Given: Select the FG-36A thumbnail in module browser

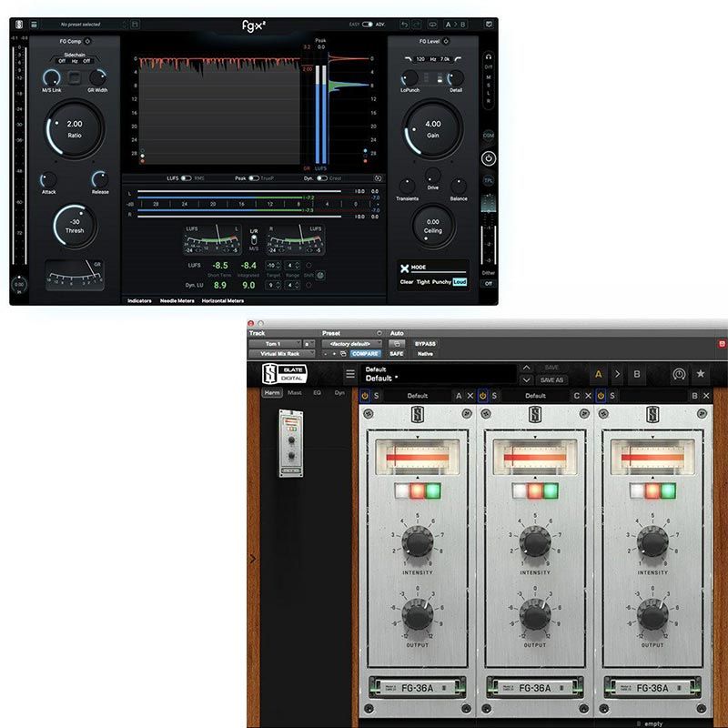Looking at the screenshot, I should (291, 443).
